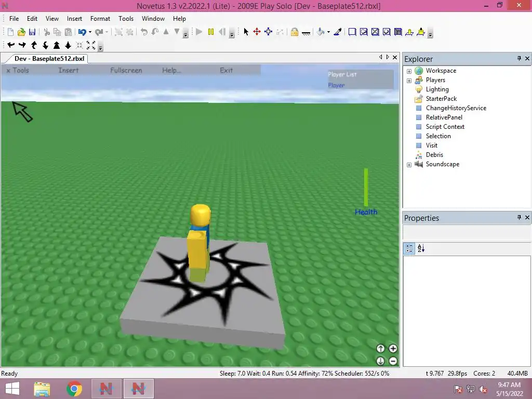Select the padlock Lock tool
This screenshot has width=532, height=399.
click(295, 32)
